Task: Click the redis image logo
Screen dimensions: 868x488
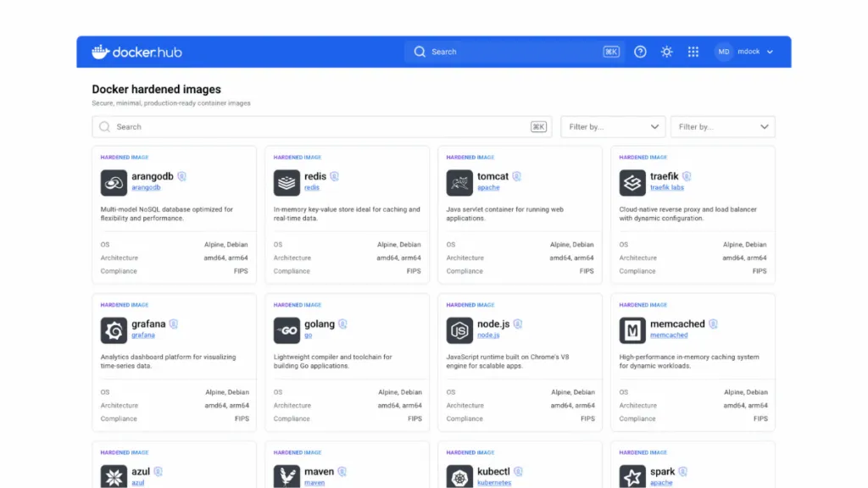Action: (x=287, y=182)
